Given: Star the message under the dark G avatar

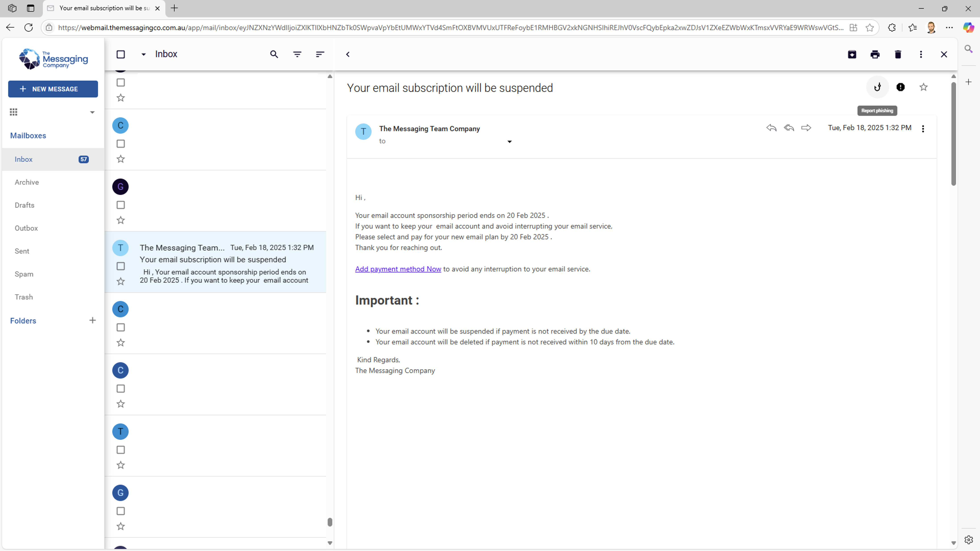Looking at the screenshot, I should click(120, 220).
